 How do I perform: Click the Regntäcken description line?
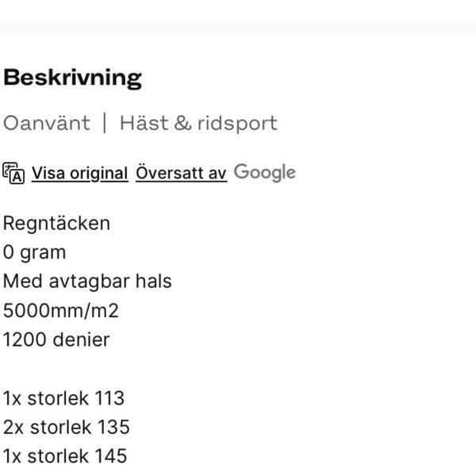pos(56,223)
